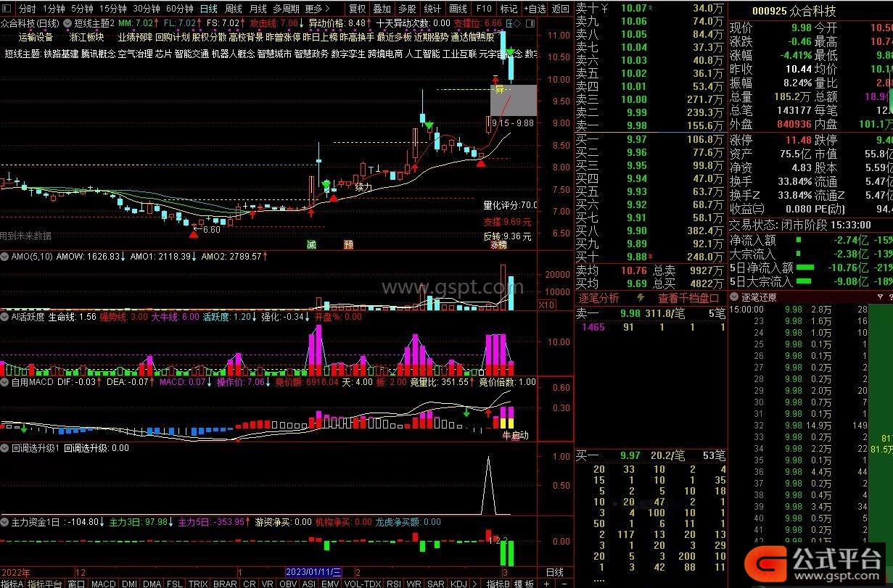Open the 逐笔还原 panel dropdown
Screen dimensions: 893x588
pos(734,297)
